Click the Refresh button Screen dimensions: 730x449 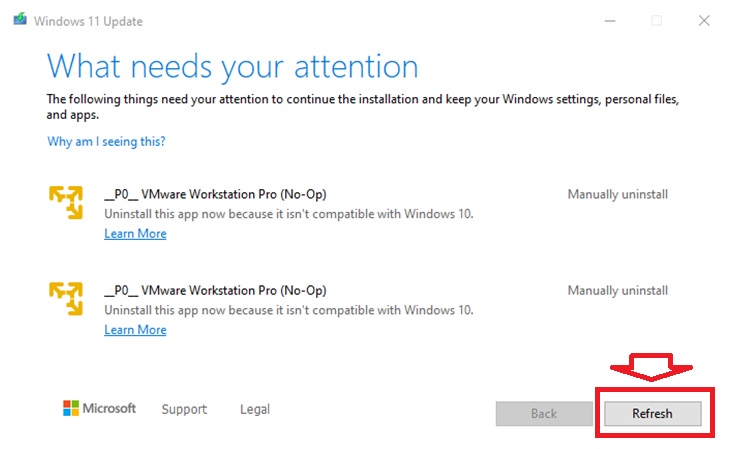pyautogui.click(x=652, y=414)
